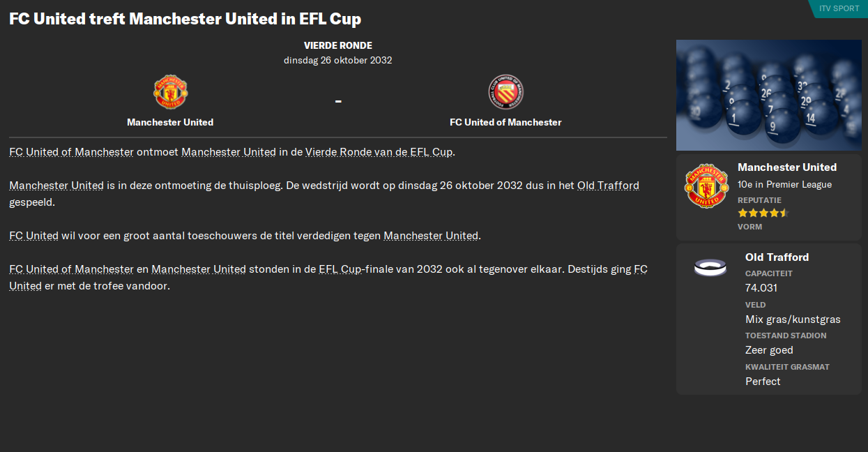Select the away team name FC United of Manchester

click(x=505, y=122)
